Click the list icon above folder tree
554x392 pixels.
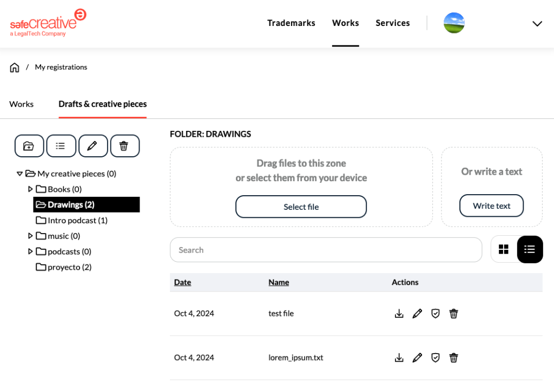pyautogui.click(x=61, y=146)
